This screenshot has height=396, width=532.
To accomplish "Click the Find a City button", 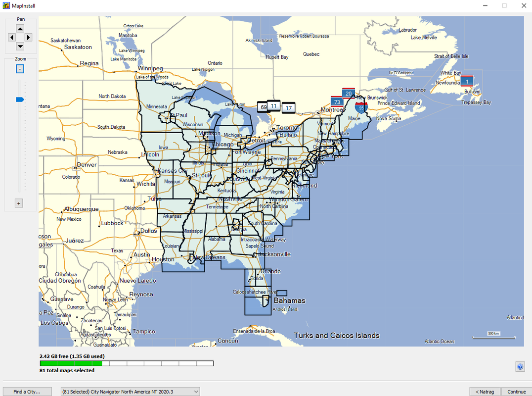I will pos(27,392).
